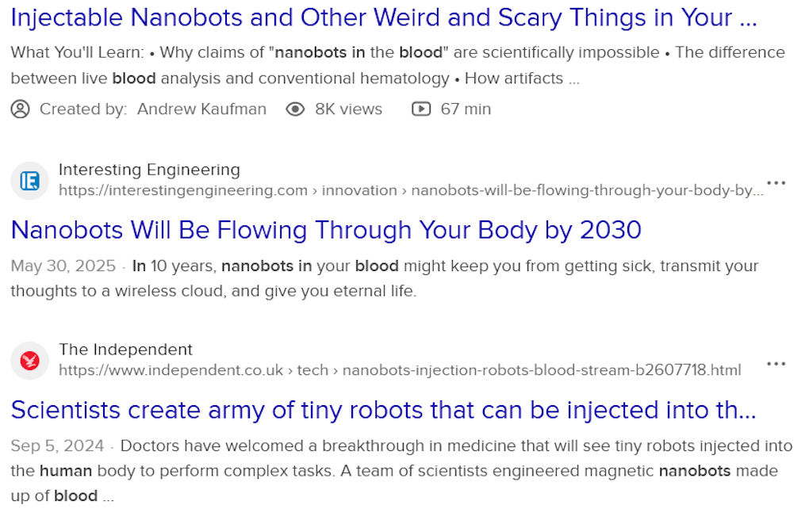Click the "What You'll Learn" snippet text

(x=77, y=53)
